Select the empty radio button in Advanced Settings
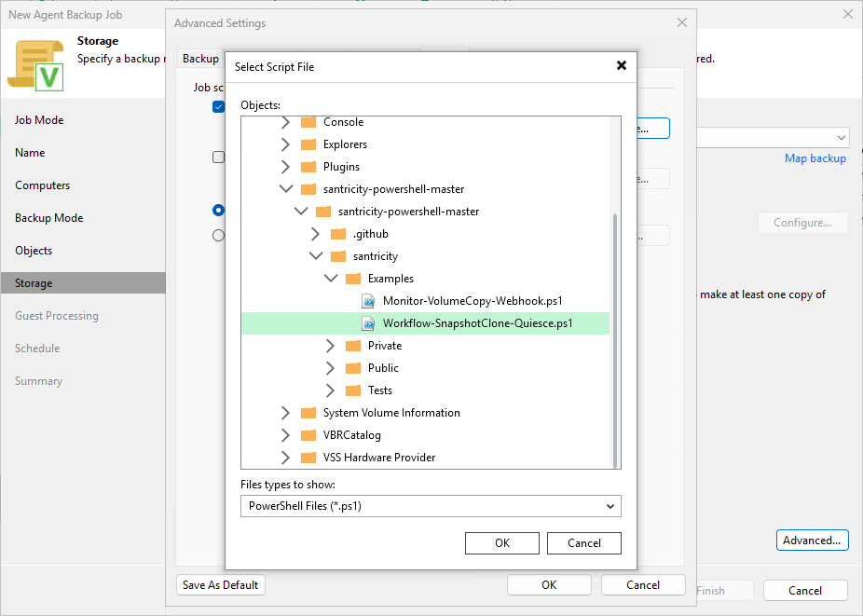Viewport: 863px width, 616px height. coord(218,236)
